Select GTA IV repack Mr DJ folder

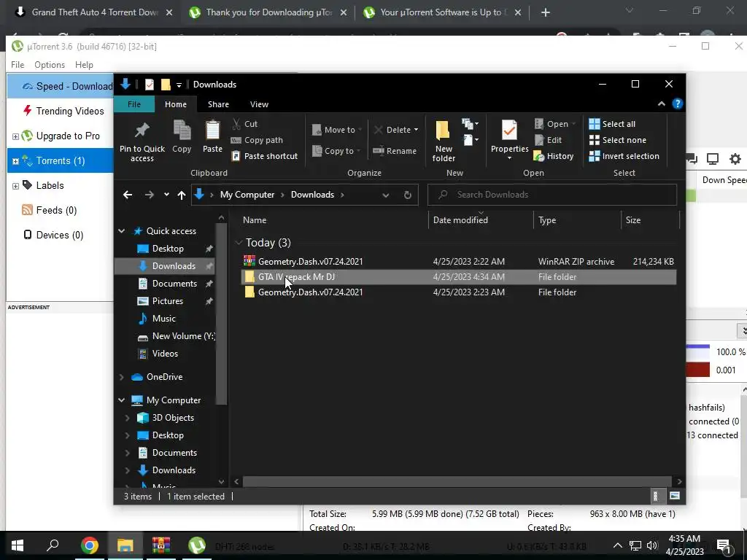click(458, 276)
